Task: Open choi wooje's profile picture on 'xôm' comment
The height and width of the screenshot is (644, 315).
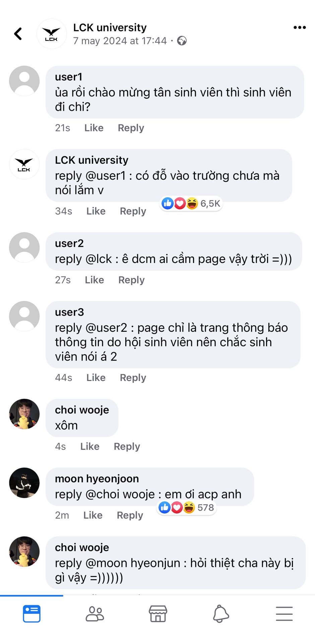Action: click(24, 414)
